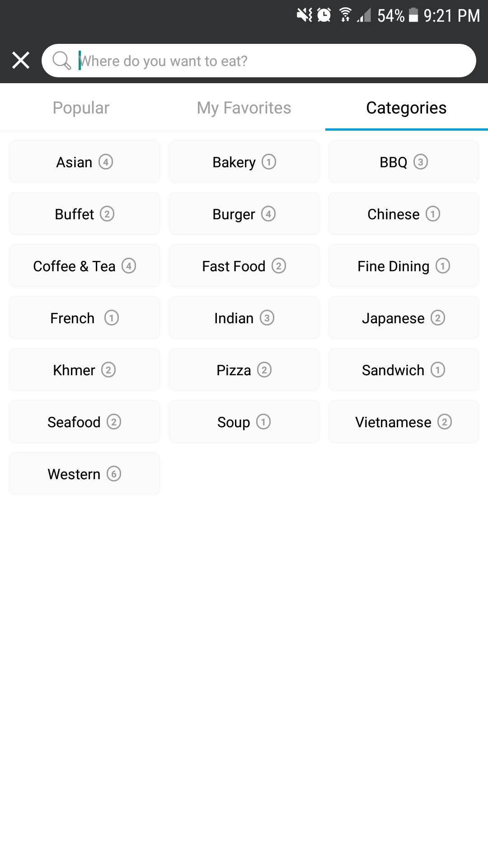Pick the Coffee & Tea category

pyautogui.click(x=84, y=266)
